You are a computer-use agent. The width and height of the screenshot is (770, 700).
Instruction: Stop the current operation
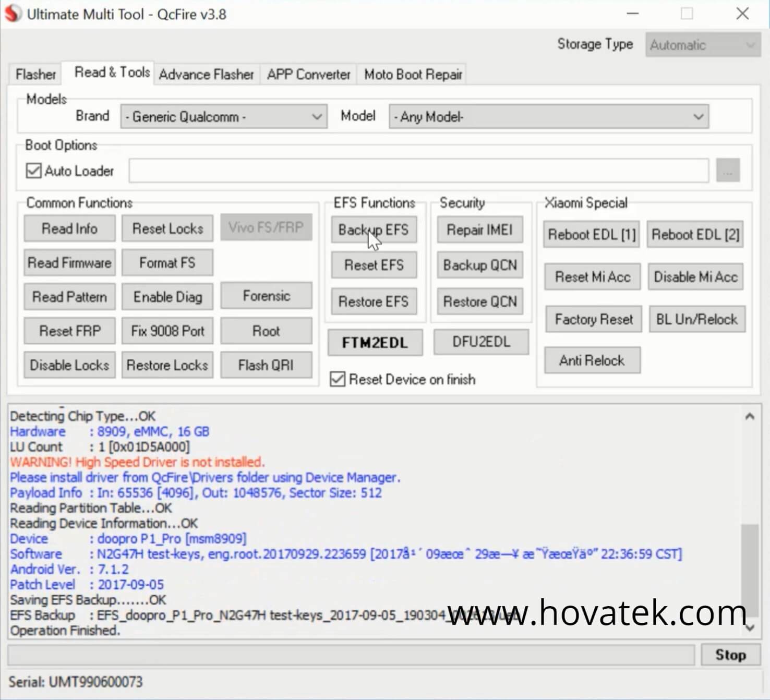[730, 655]
